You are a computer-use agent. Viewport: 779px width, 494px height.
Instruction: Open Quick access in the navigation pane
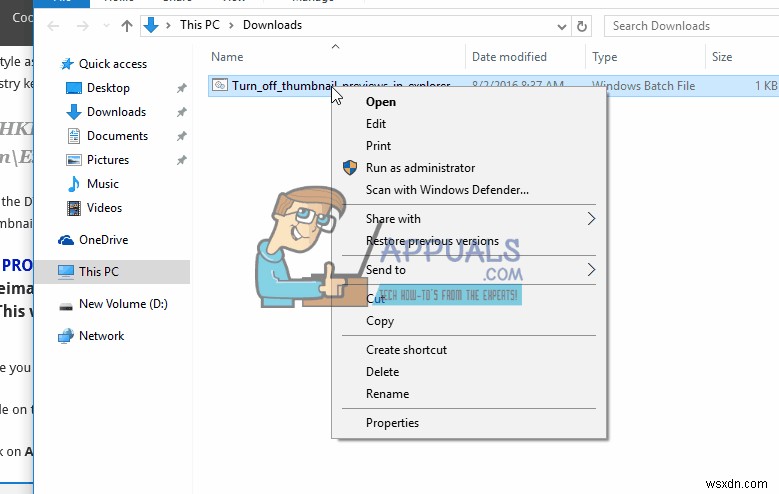click(113, 64)
